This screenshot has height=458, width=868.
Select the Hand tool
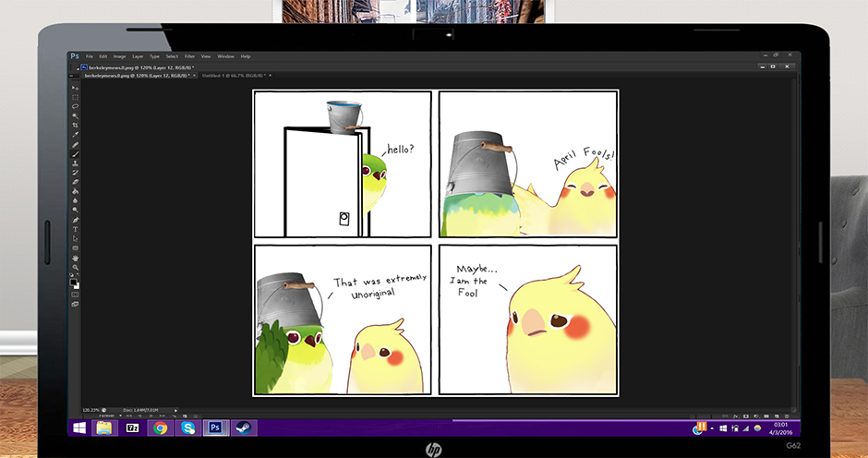[76, 257]
